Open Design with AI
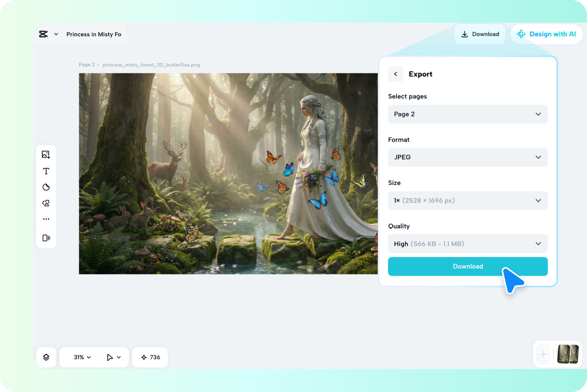The image size is (587, 392). (546, 34)
